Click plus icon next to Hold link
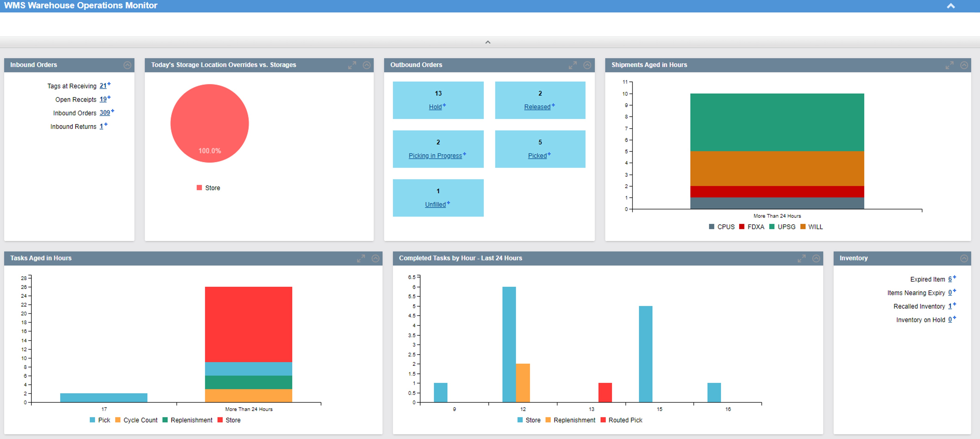Image resolution: width=980 pixels, height=439 pixels. click(444, 105)
